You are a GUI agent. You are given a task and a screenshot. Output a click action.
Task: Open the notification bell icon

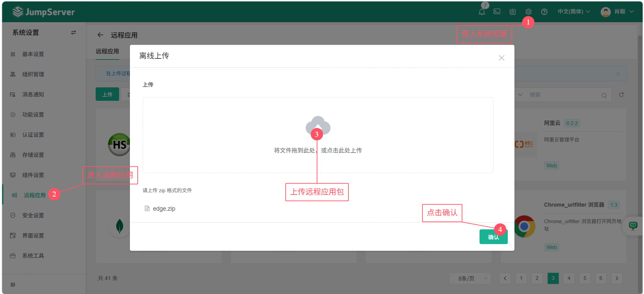pyautogui.click(x=482, y=12)
